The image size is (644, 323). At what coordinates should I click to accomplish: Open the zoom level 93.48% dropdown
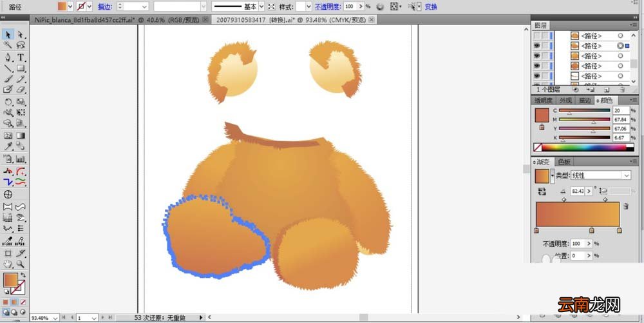tap(55, 318)
